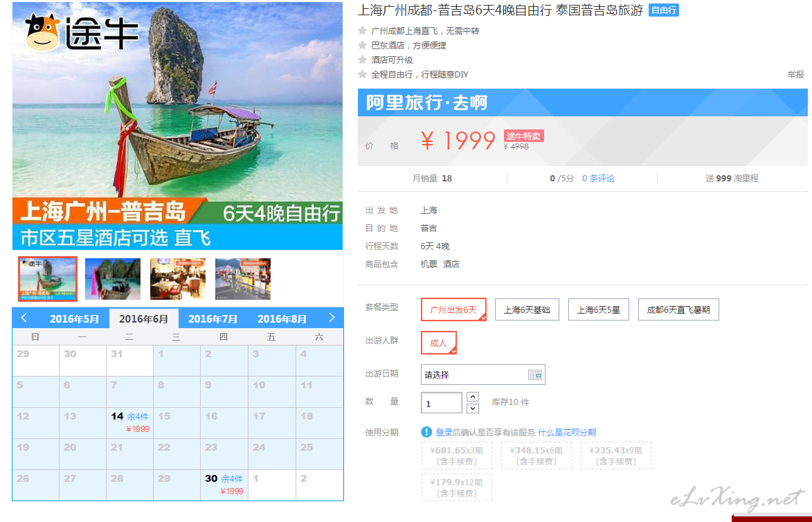Click 月销量 18 sales text
The height and width of the screenshot is (522, 812).
click(432, 178)
